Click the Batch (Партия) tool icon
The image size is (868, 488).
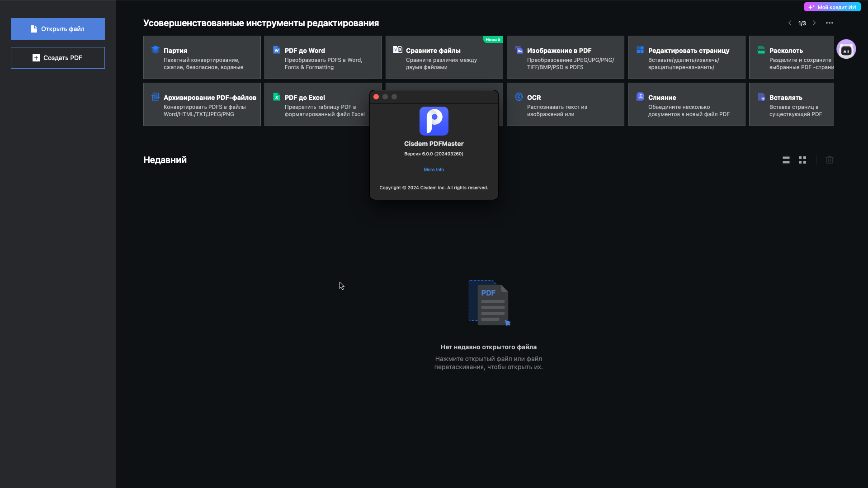[156, 50]
